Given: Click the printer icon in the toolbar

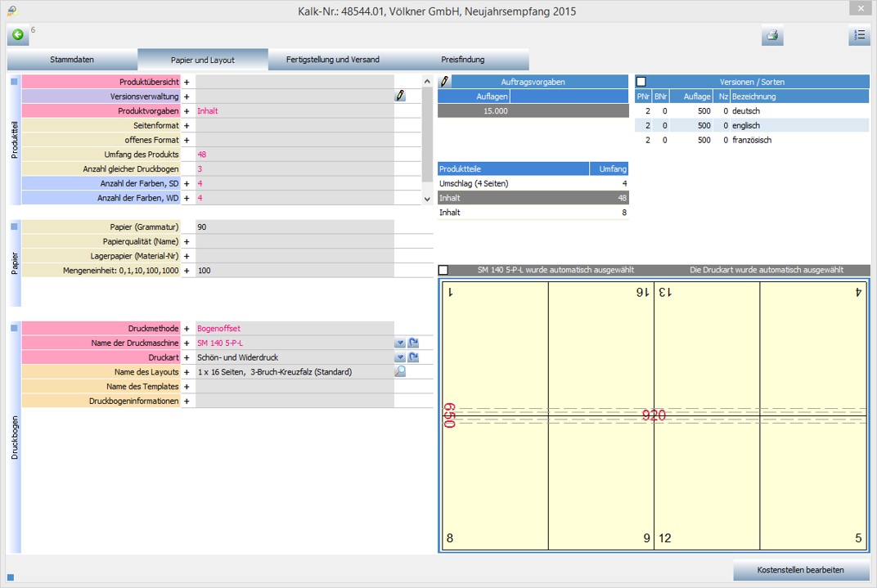Looking at the screenshot, I should pos(772,36).
